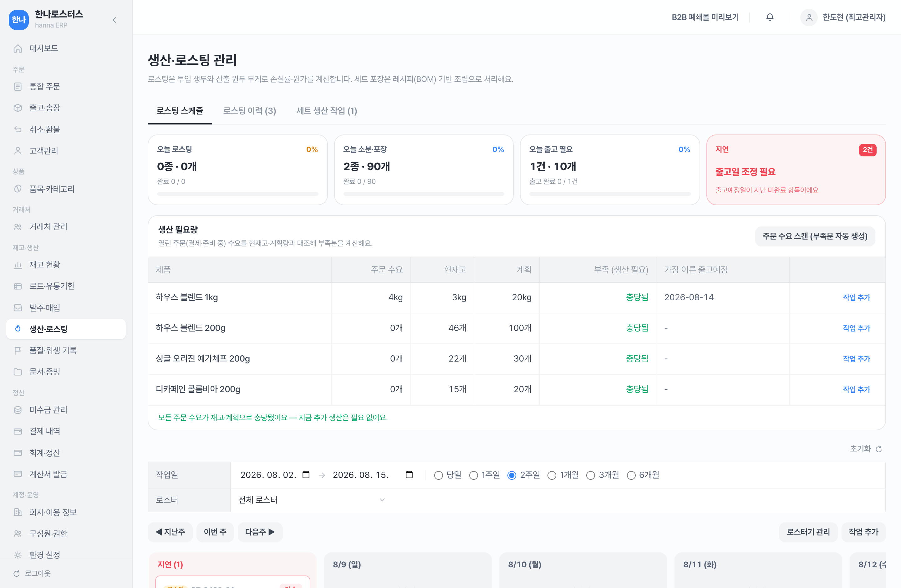Click the 8/10 (월) schedule column header
The height and width of the screenshot is (588, 901).
(x=525, y=565)
